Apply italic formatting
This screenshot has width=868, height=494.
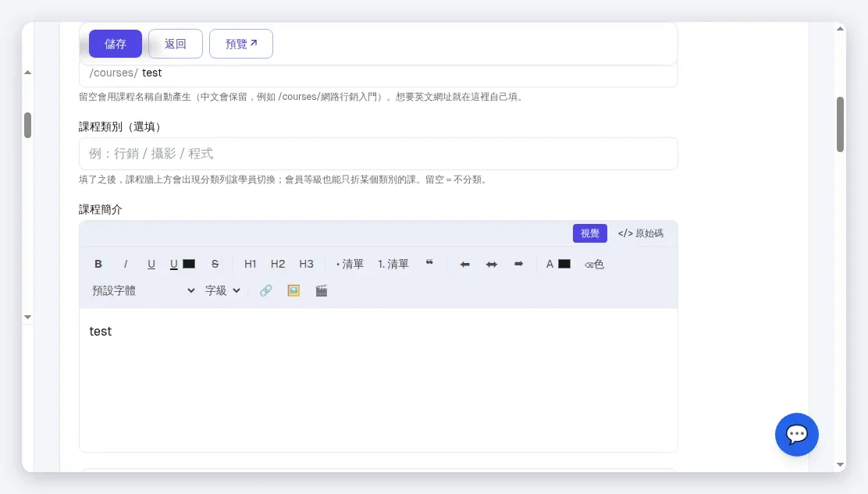(126, 264)
